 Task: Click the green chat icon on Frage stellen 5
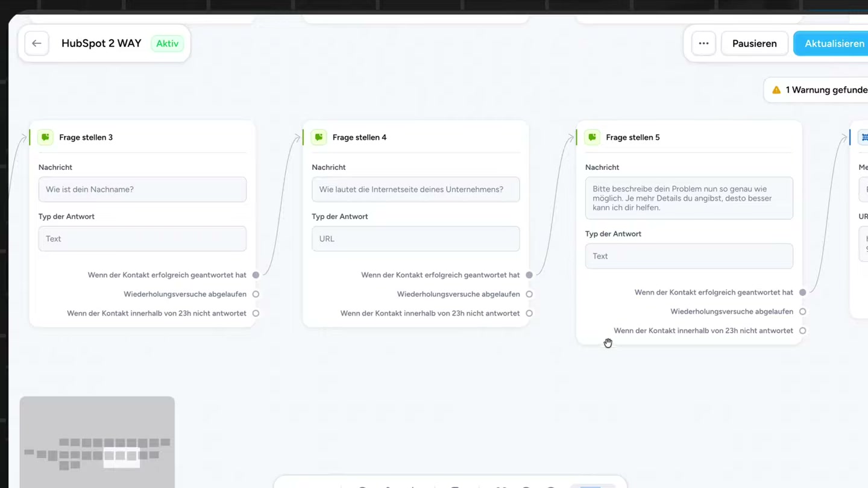pyautogui.click(x=592, y=137)
